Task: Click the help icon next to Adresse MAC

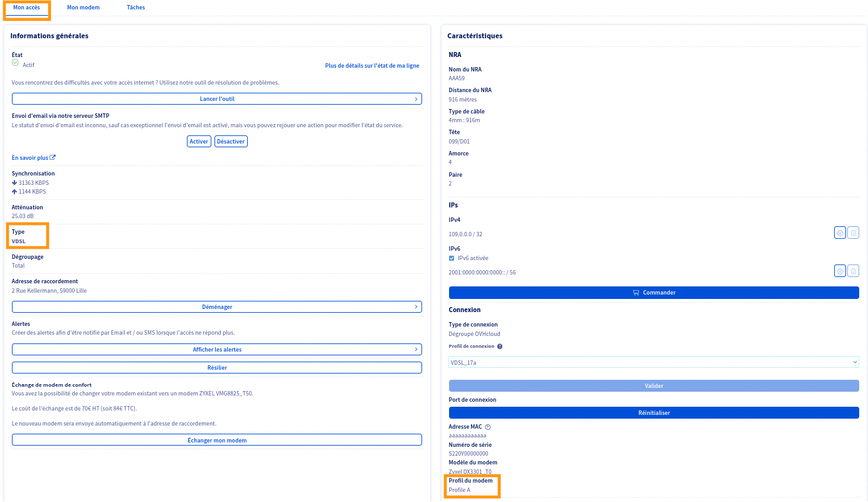Action: [487, 426]
